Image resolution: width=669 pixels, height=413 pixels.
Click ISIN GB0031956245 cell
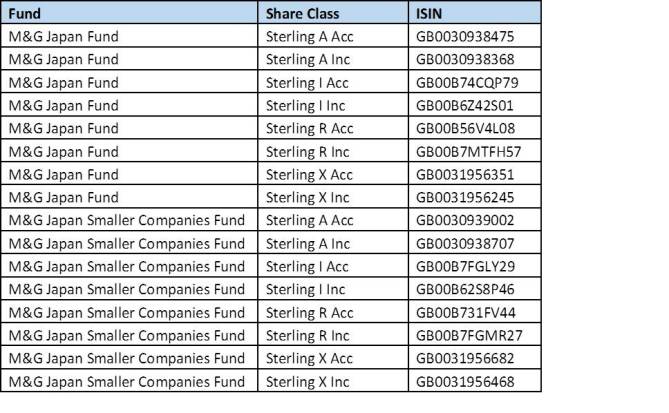click(x=474, y=197)
